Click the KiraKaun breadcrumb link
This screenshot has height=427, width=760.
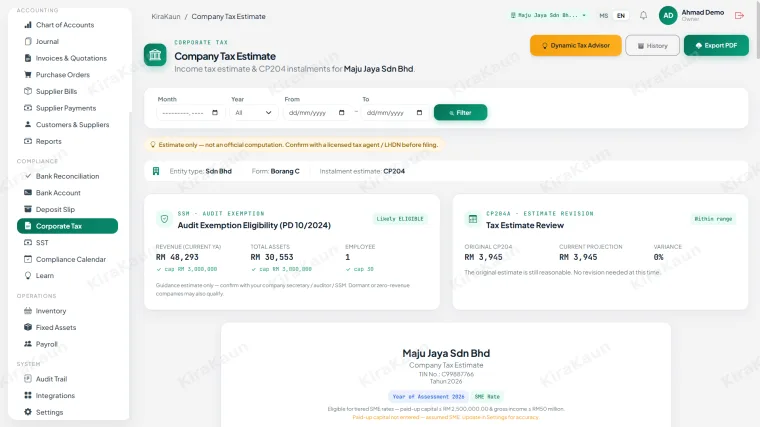[166, 16]
